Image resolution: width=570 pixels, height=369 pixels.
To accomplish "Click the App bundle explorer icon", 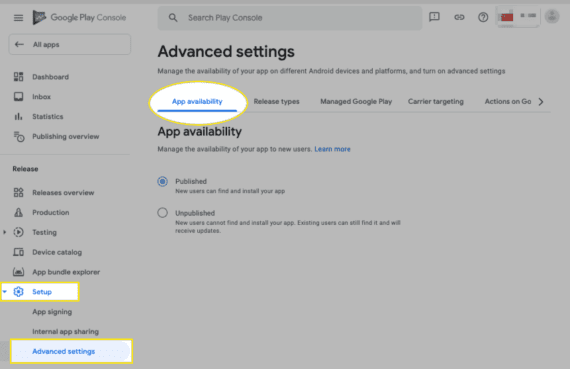I will pyautogui.click(x=19, y=272).
